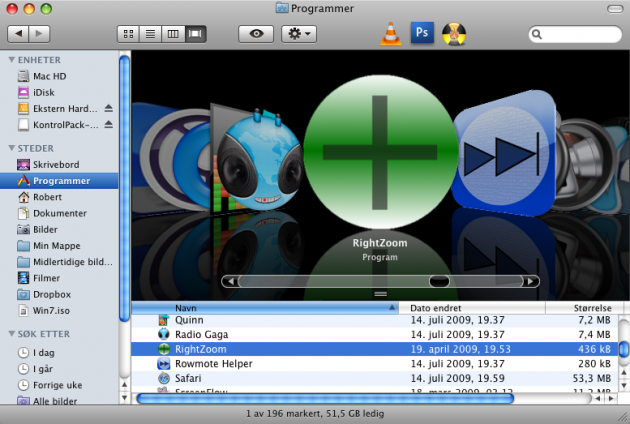Collapse the STEDER sidebar section
This screenshot has width=630, height=424.
click(x=12, y=148)
